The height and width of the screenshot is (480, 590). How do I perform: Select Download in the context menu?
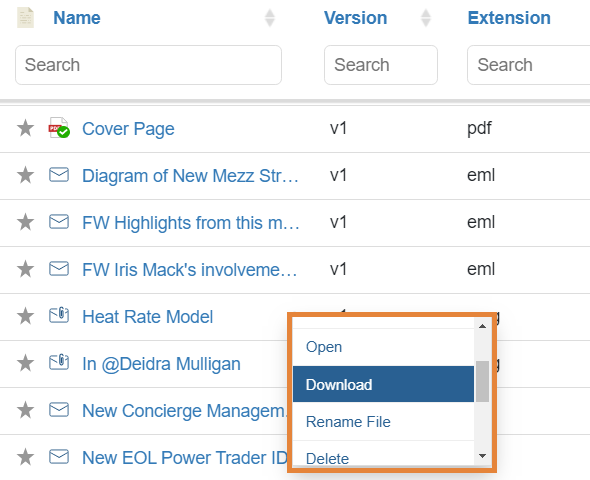point(383,384)
